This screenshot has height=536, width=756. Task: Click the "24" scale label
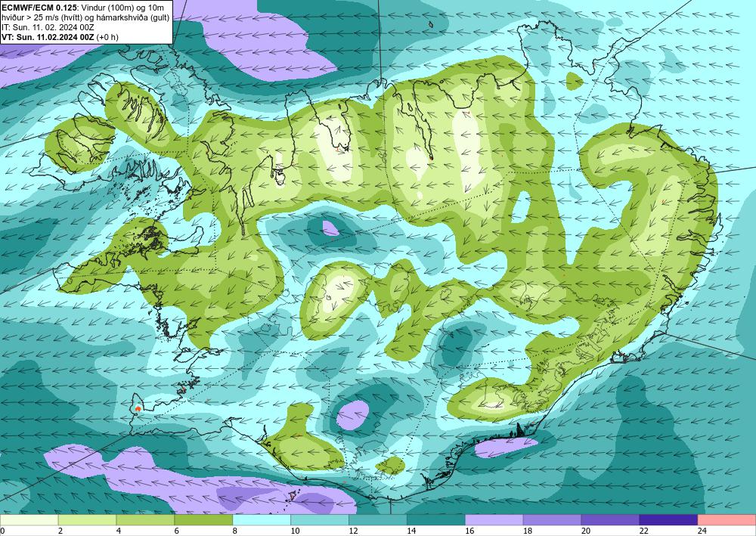(702, 531)
